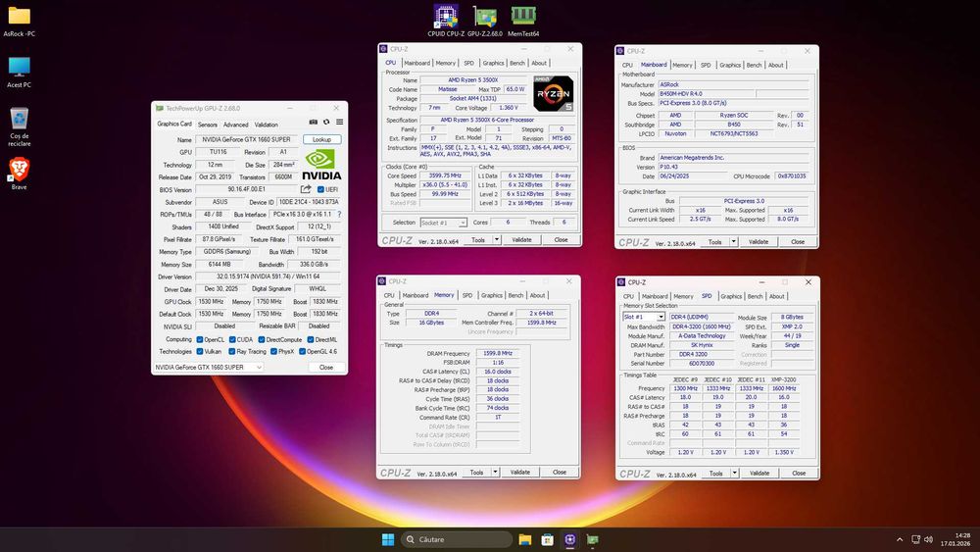Image resolution: width=980 pixels, height=552 pixels.
Task: Toggle the OpenGL 4.6 checkbox
Action: pyautogui.click(x=302, y=351)
